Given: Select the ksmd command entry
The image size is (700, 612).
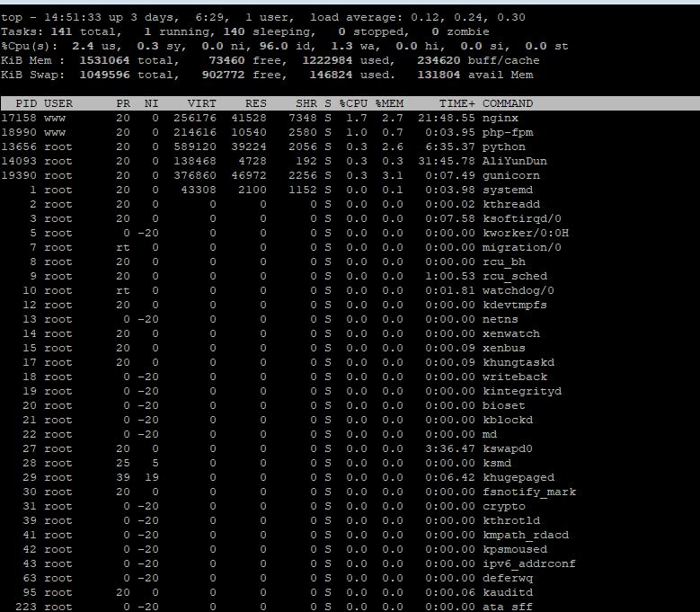Looking at the screenshot, I should pyautogui.click(x=496, y=463).
